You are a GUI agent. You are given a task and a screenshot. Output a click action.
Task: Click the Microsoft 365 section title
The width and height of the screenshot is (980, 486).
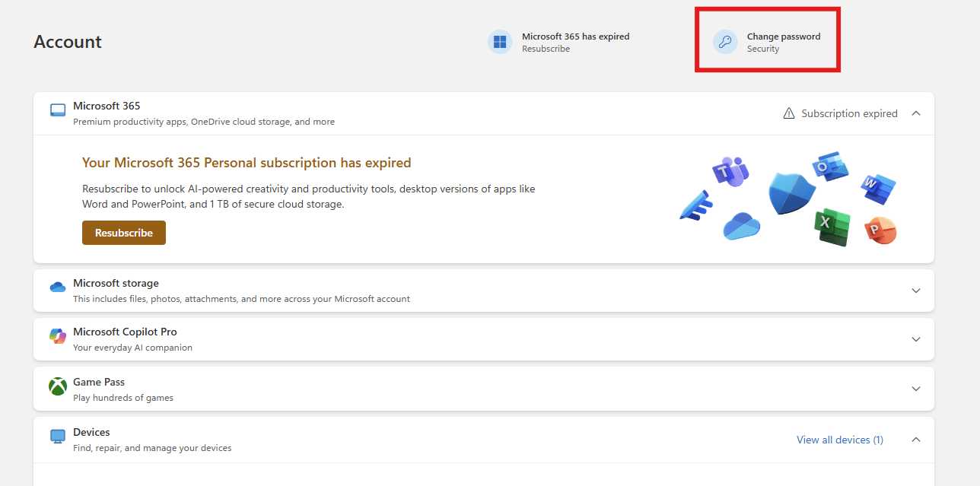(x=107, y=106)
